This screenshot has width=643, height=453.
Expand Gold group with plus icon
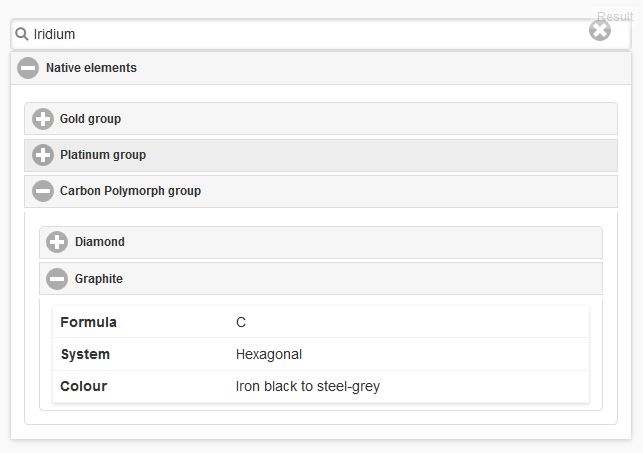[43, 119]
